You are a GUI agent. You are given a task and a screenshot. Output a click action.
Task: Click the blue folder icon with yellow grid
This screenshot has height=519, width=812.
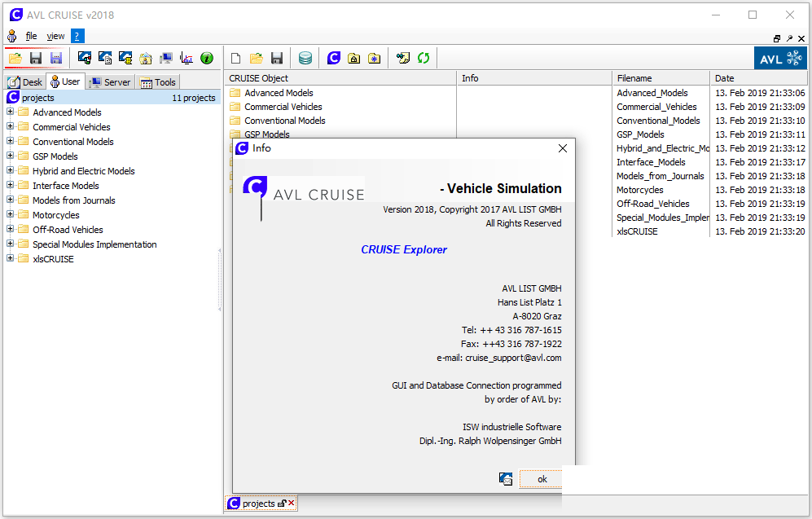click(125, 58)
